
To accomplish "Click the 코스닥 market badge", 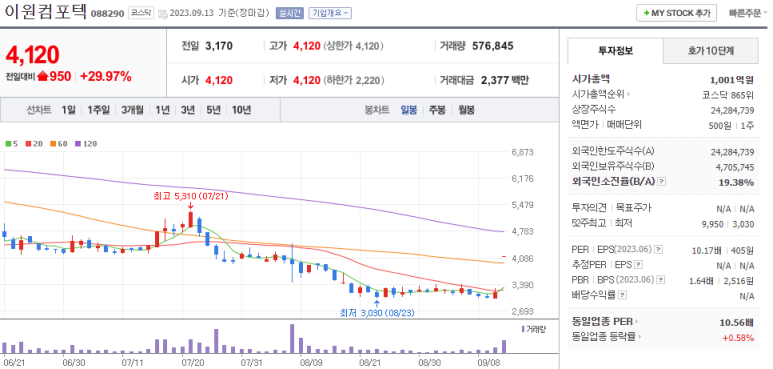I will (x=141, y=13).
